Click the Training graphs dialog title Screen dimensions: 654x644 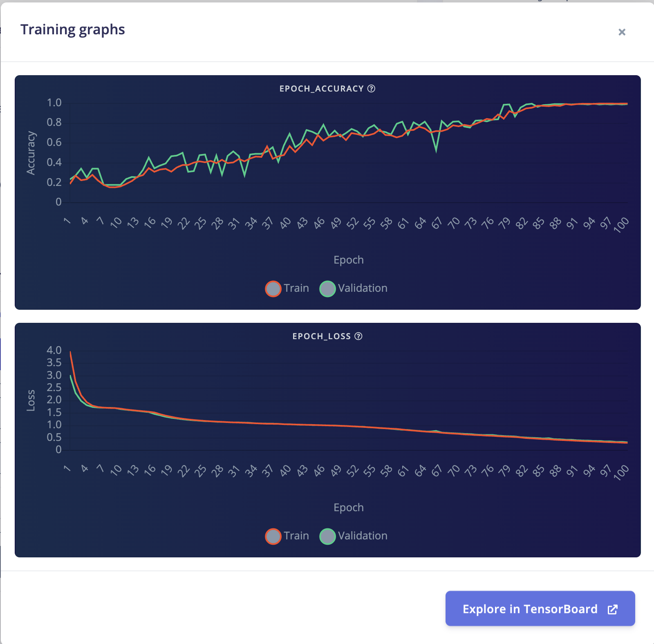point(74,29)
